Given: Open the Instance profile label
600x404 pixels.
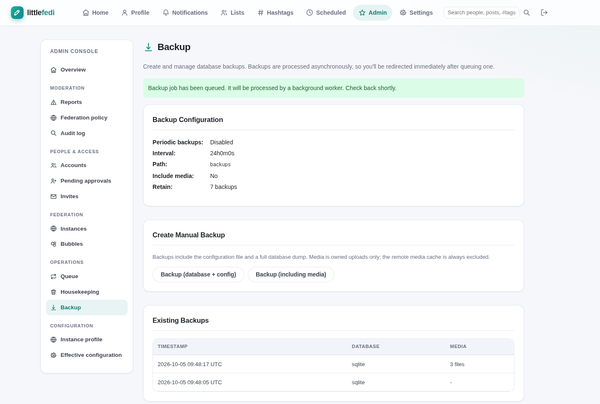Looking at the screenshot, I should click(x=81, y=339).
